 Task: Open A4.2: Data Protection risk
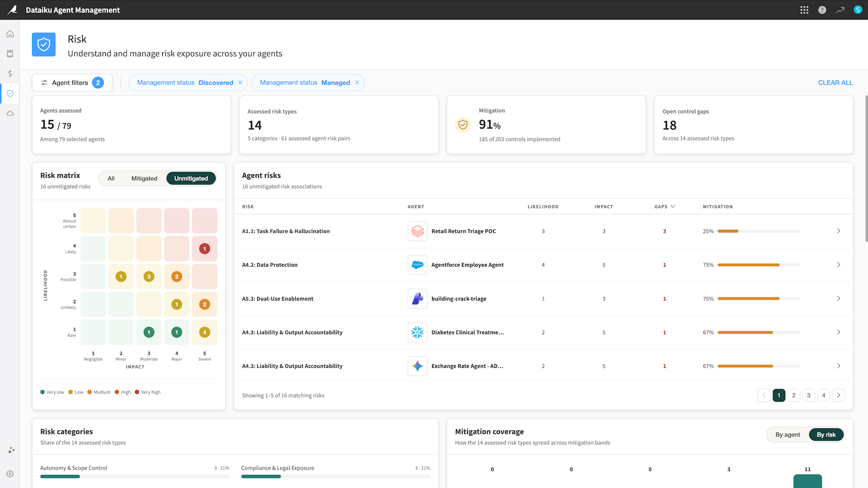pos(269,265)
